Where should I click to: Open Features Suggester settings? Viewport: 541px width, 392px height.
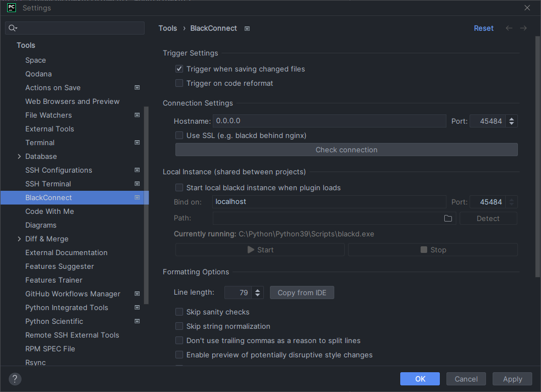(59, 267)
